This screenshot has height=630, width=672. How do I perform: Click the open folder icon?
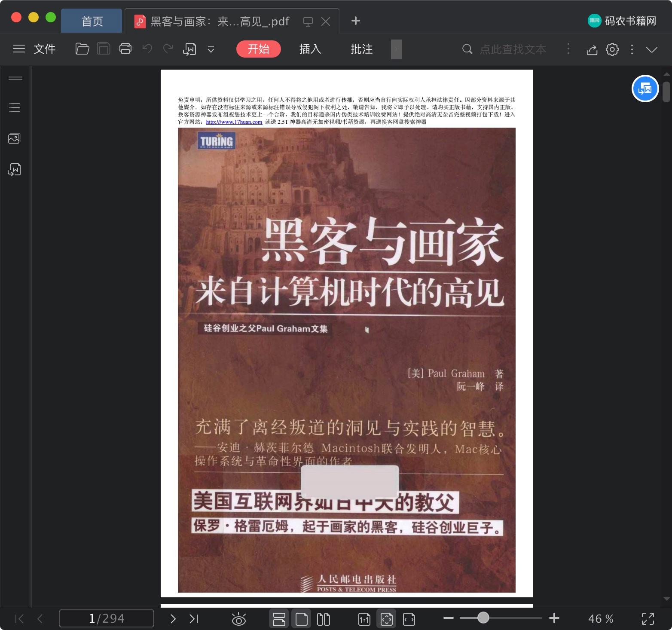coord(82,49)
